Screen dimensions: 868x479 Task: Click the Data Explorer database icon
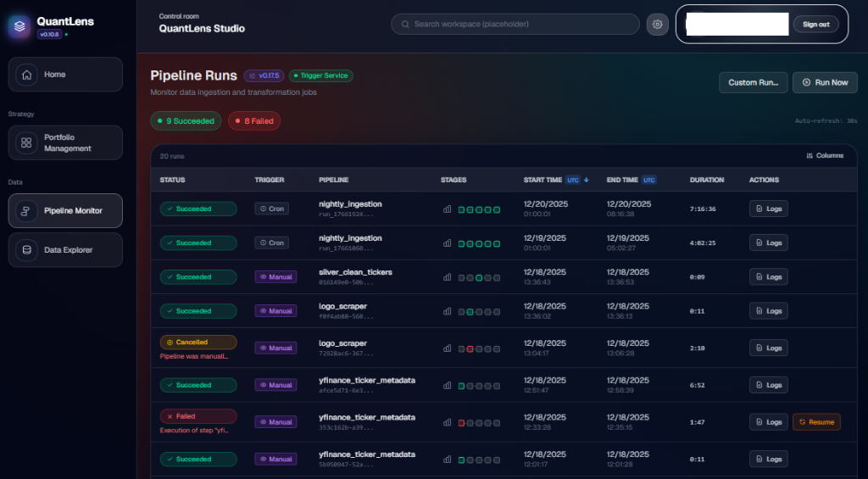click(27, 250)
